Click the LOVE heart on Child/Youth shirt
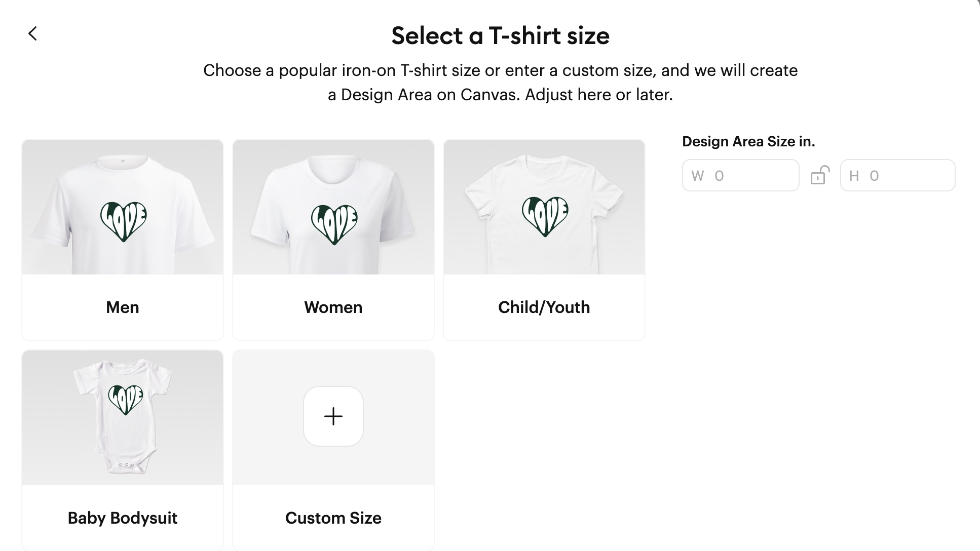 tap(545, 216)
